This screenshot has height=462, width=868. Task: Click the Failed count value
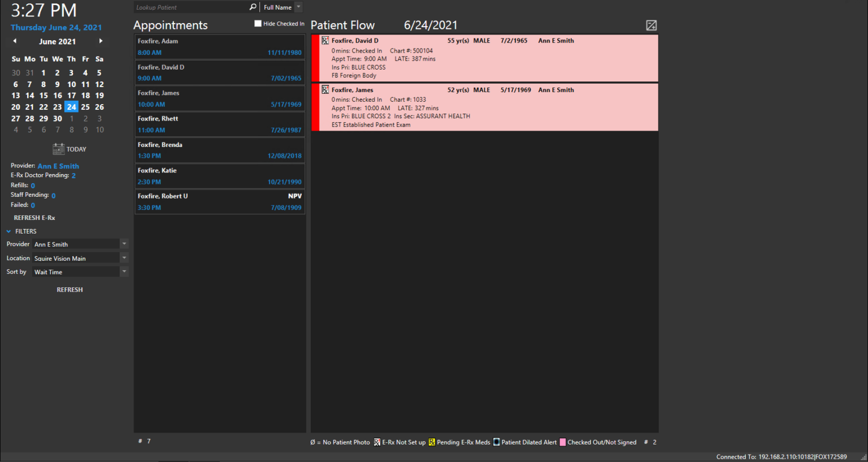point(33,205)
